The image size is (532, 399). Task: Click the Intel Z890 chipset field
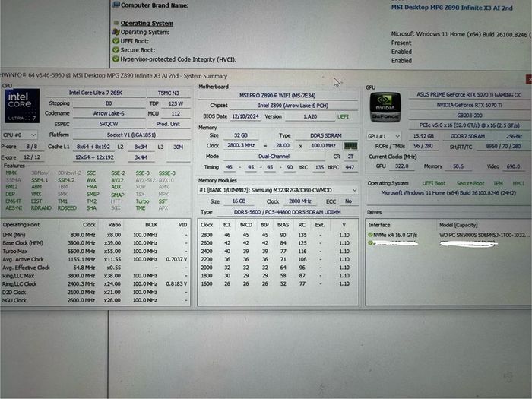[293, 106]
